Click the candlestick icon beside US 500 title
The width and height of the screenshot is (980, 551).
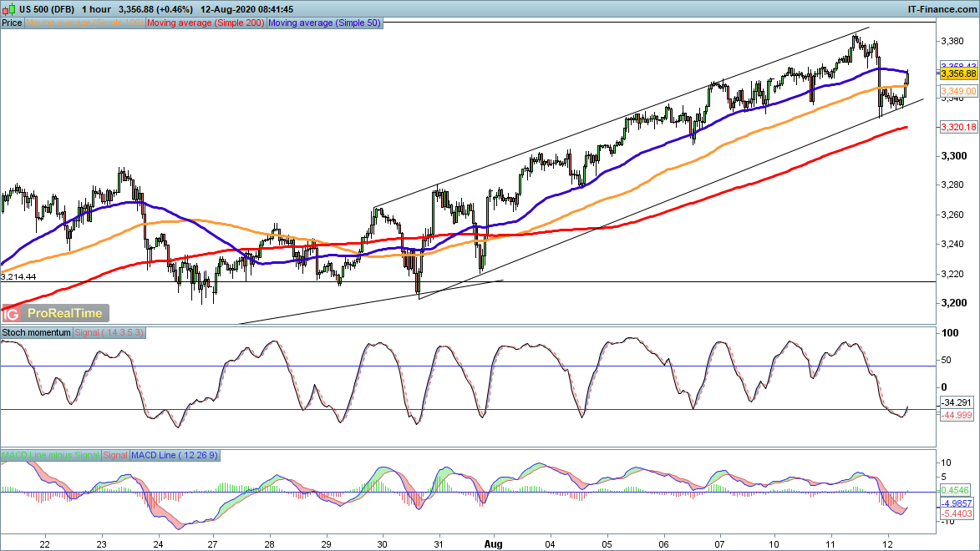[8, 8]
